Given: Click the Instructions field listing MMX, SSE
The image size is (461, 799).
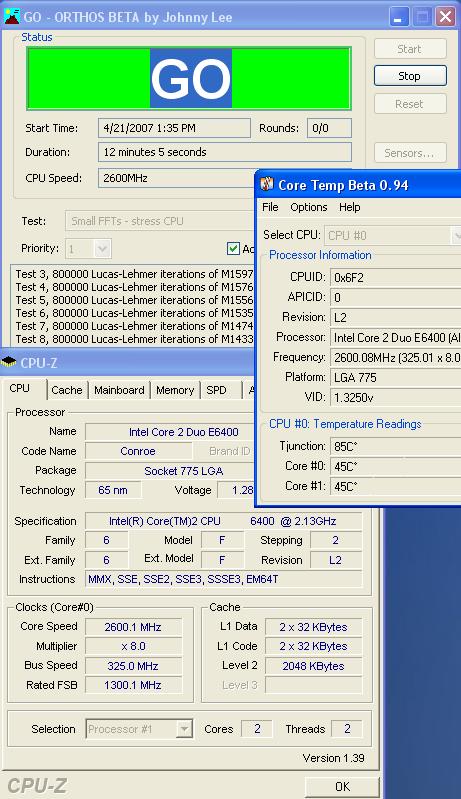Looking at the screenshot, I should (224, 579).
